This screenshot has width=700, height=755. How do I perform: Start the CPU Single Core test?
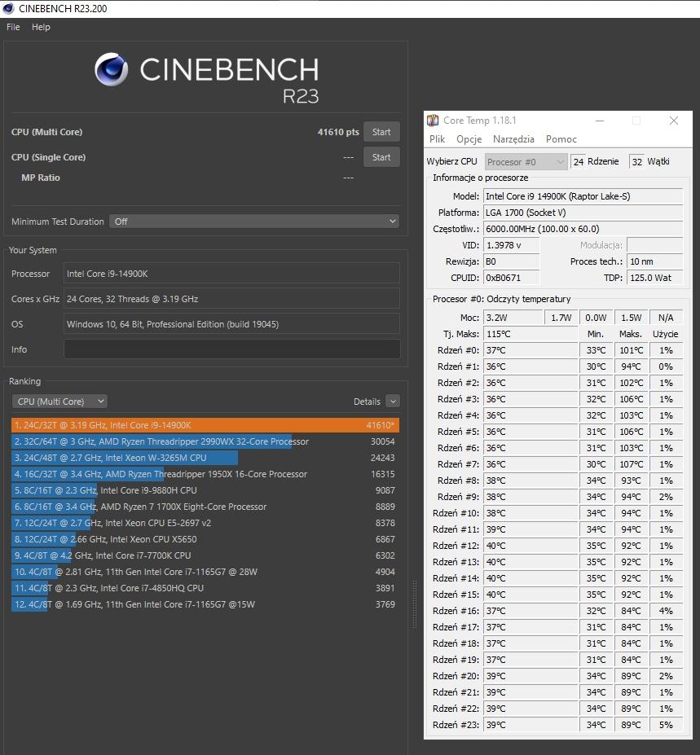click(381, 157)
